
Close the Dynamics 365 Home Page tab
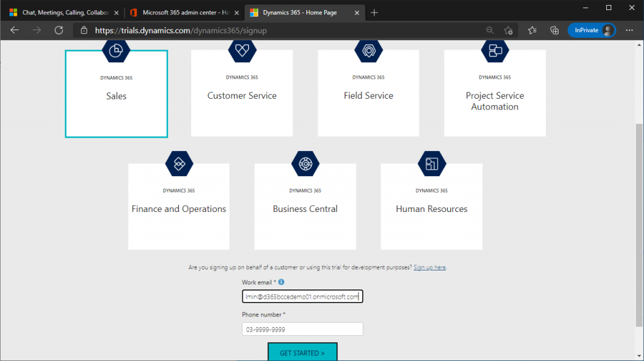point(357,13)
